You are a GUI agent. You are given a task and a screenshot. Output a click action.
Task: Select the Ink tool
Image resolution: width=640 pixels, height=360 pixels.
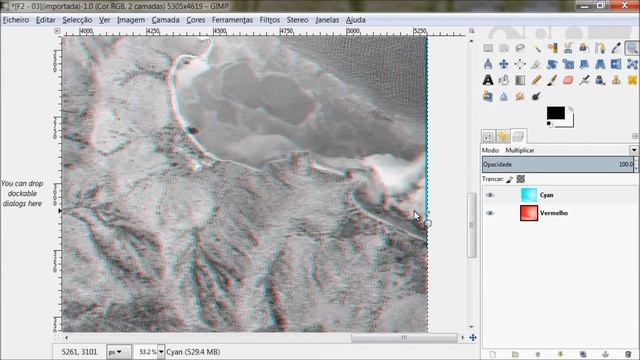coord(600,80)
